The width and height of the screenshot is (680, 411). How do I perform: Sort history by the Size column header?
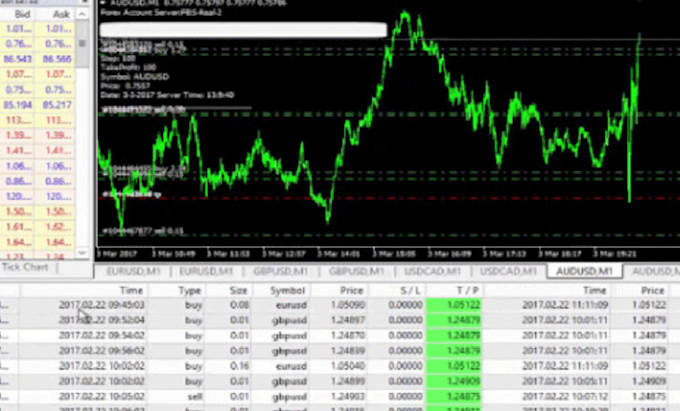point(239,290)
